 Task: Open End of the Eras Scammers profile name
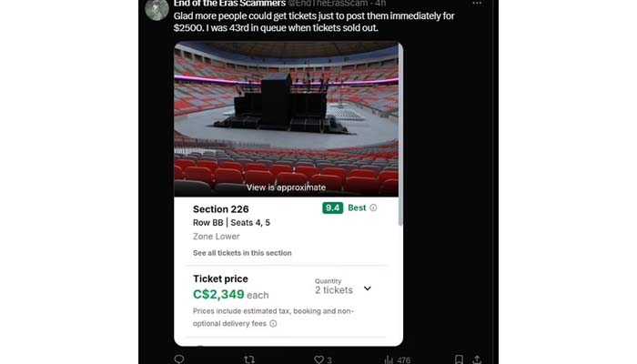tap(228, 4)
